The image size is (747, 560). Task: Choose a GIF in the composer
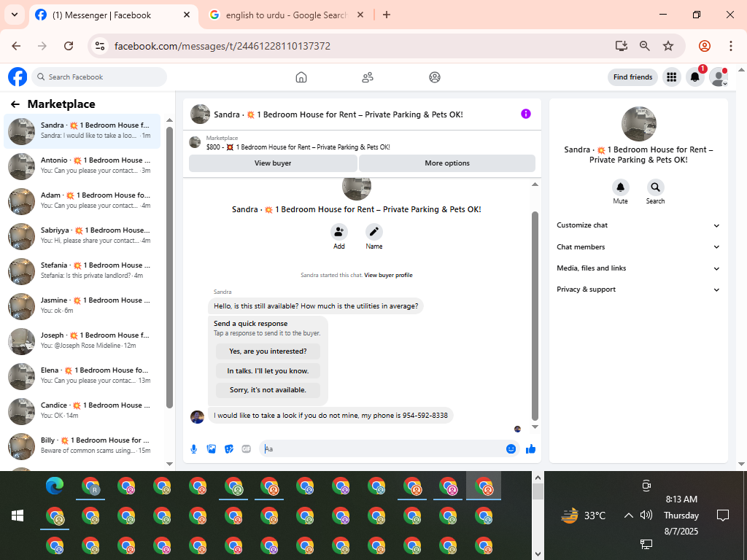pyautogui.click(x=247, y=449)
